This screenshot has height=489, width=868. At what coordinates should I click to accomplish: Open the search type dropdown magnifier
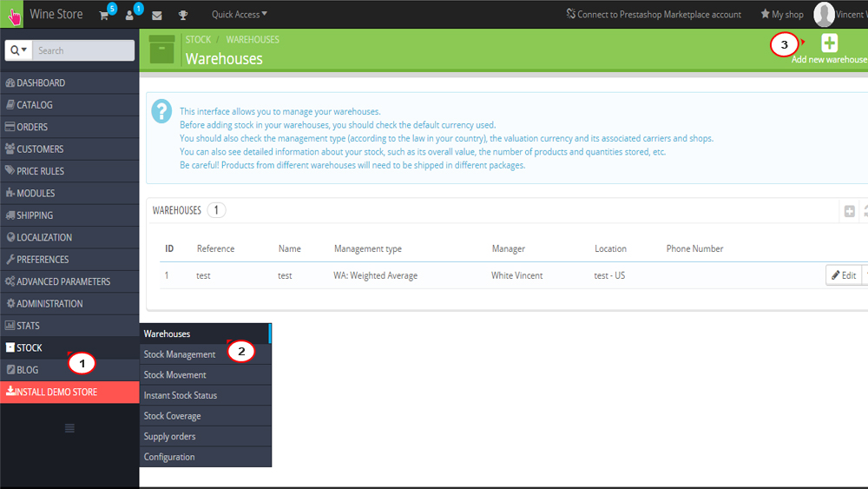pos(18,50)
